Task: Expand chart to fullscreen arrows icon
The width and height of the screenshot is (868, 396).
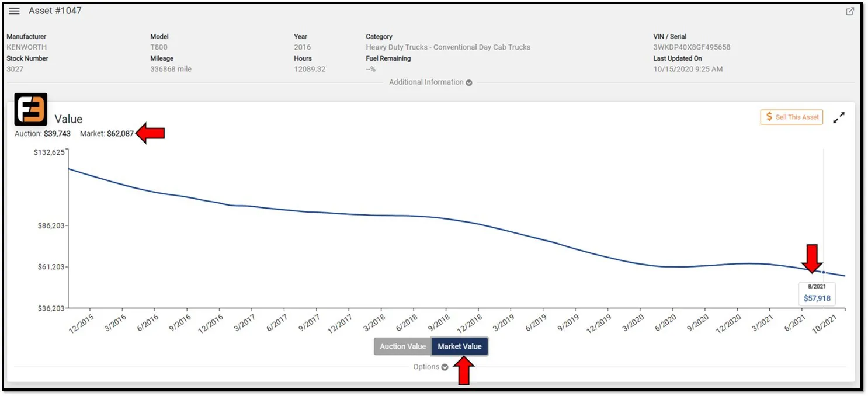Action: pyautogui.click(x=839, y=117)
